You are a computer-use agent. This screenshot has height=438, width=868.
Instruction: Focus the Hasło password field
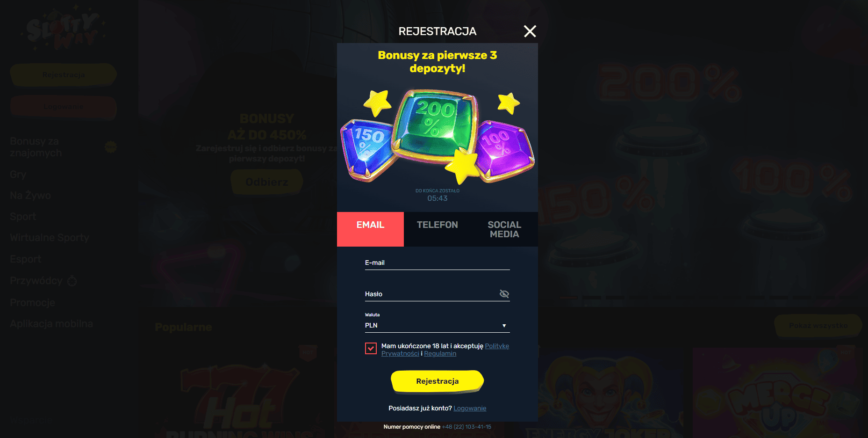431,294
